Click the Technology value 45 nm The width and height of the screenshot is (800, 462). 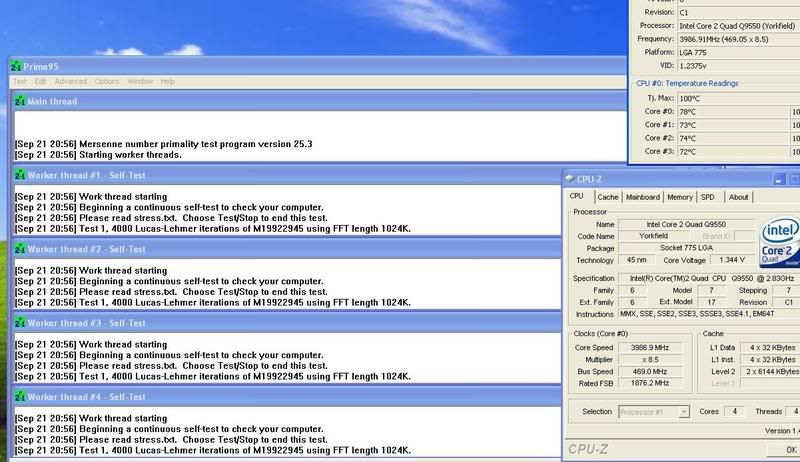tap(637, 260)
